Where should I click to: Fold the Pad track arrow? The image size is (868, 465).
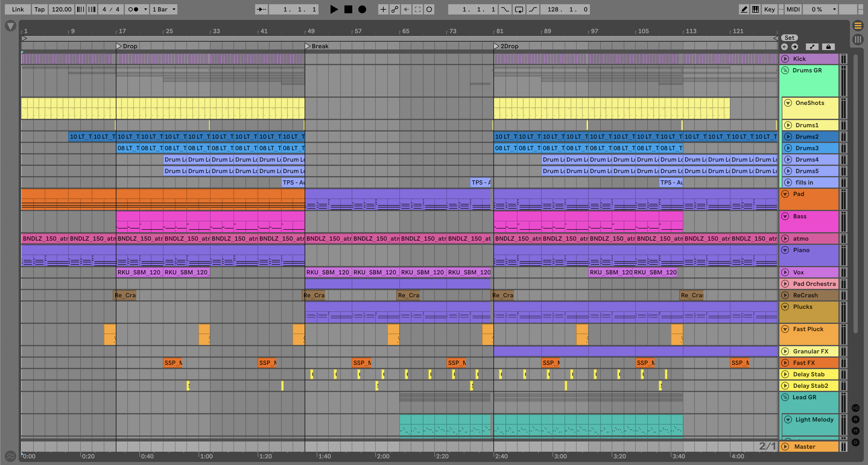[x=785, y=194]
